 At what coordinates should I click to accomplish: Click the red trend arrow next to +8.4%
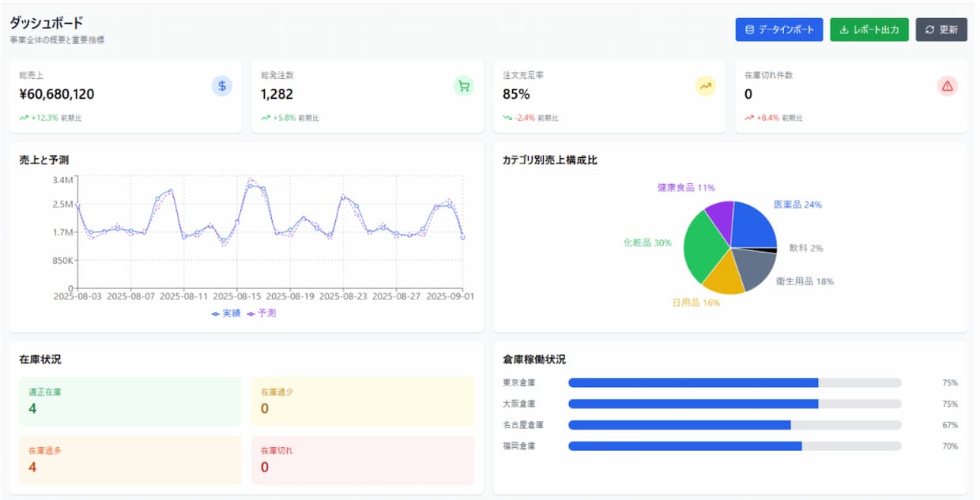tap(748, 118)
